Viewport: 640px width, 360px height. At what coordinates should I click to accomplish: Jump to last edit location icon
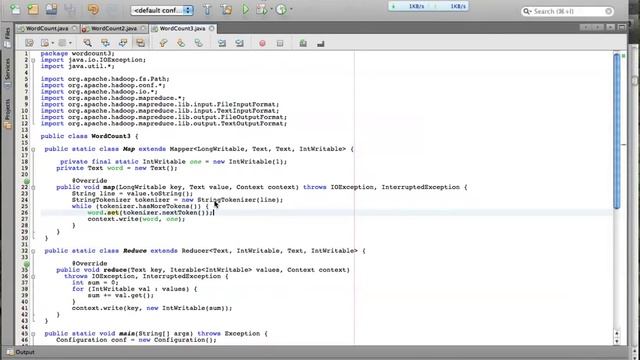click(29, 43)
